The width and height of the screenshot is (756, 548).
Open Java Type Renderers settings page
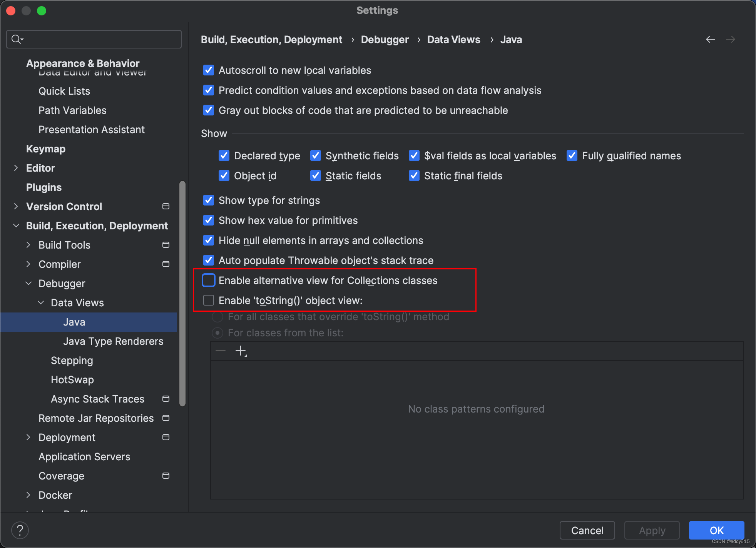click(113, 341)
